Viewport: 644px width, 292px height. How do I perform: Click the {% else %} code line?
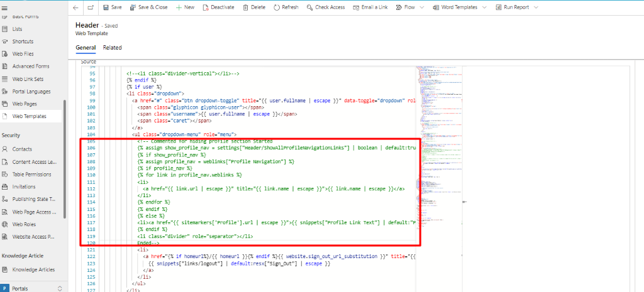(151, 216)
